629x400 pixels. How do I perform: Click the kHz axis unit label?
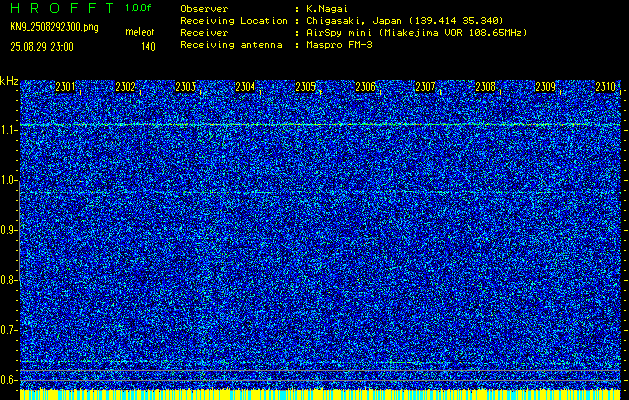(9, 82)
